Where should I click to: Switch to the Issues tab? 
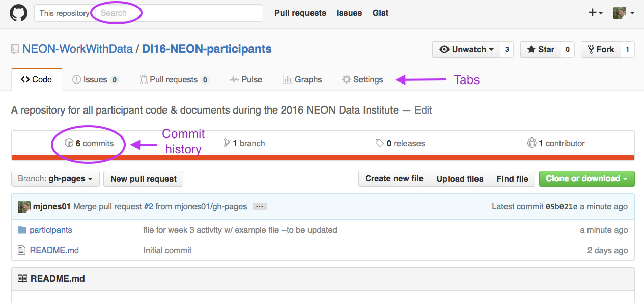coord(95,79)
